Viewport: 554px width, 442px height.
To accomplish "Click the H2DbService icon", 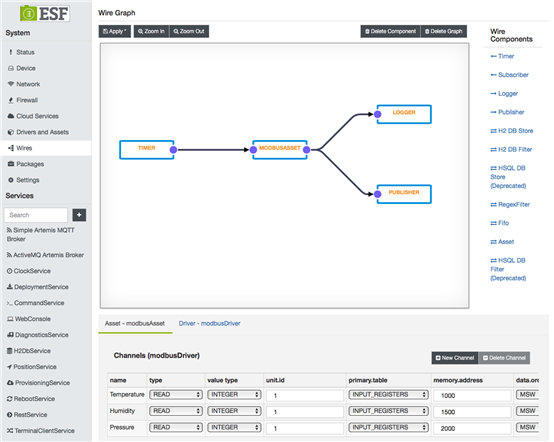I will click(x=10, y=351).
